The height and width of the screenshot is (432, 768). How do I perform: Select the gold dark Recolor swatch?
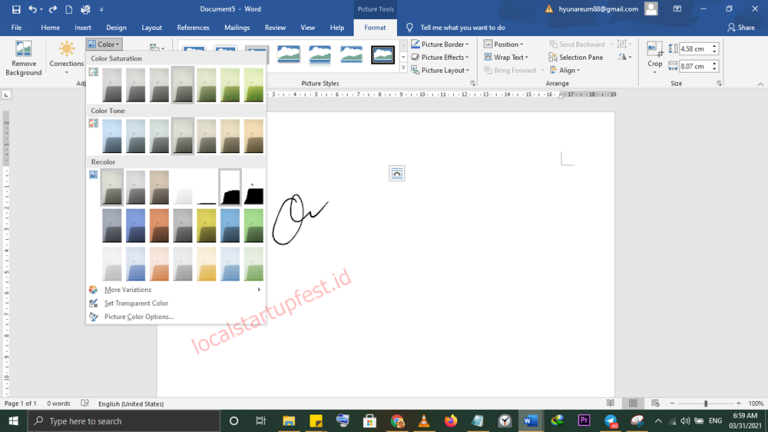click(x=206, y=226)
